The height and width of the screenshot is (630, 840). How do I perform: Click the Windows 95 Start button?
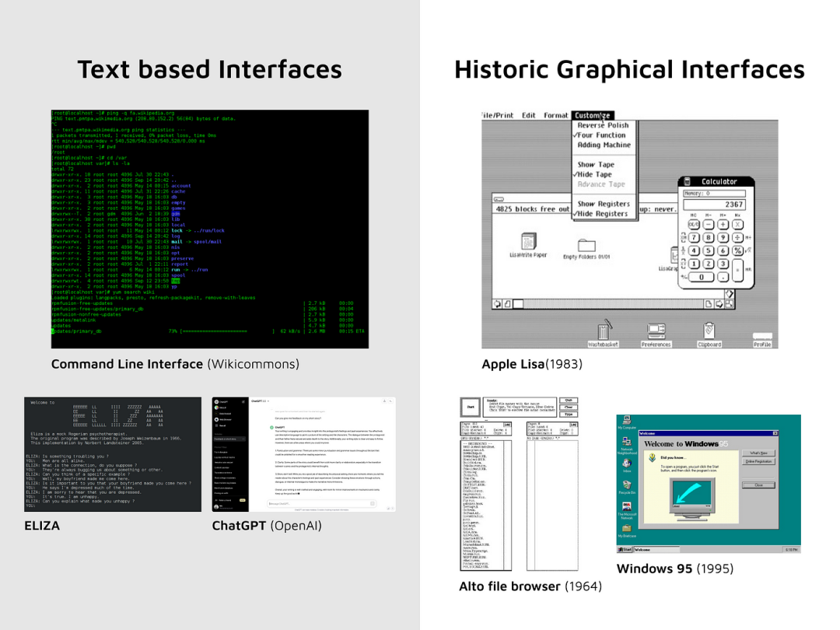[625, 550]
